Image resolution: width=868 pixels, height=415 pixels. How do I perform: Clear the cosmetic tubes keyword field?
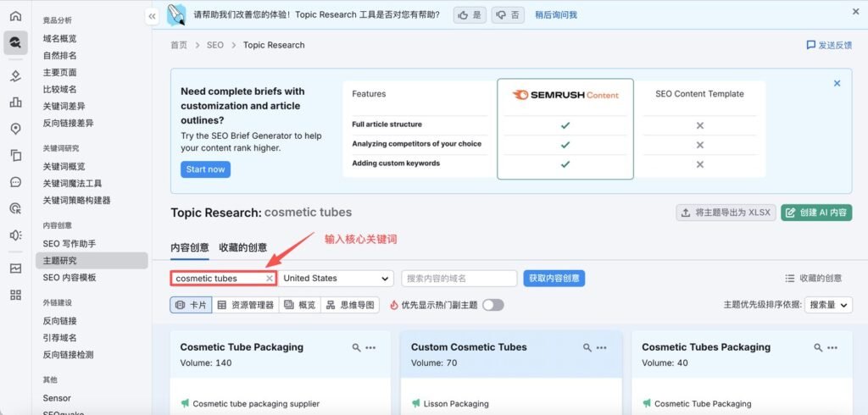coord(270,279)
